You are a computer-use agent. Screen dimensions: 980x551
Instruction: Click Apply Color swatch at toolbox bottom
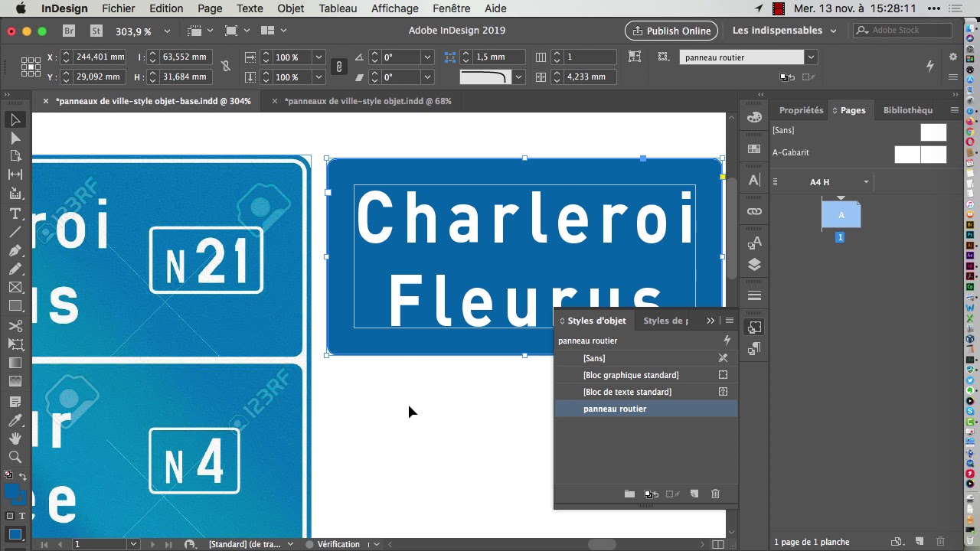(15, 534)
